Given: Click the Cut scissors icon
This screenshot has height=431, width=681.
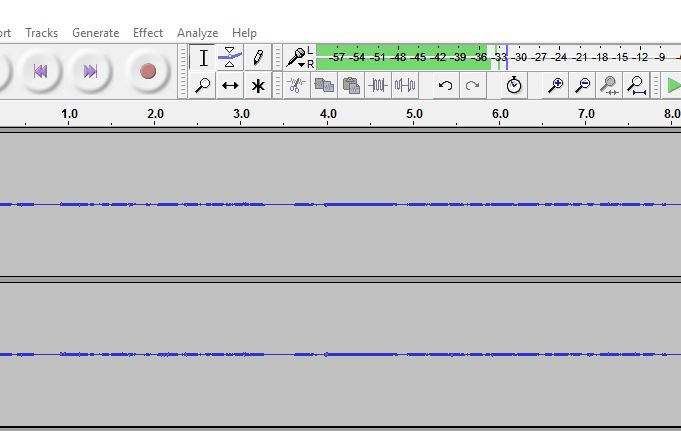Looking at the screenshot, I should [x=296, y=85].
